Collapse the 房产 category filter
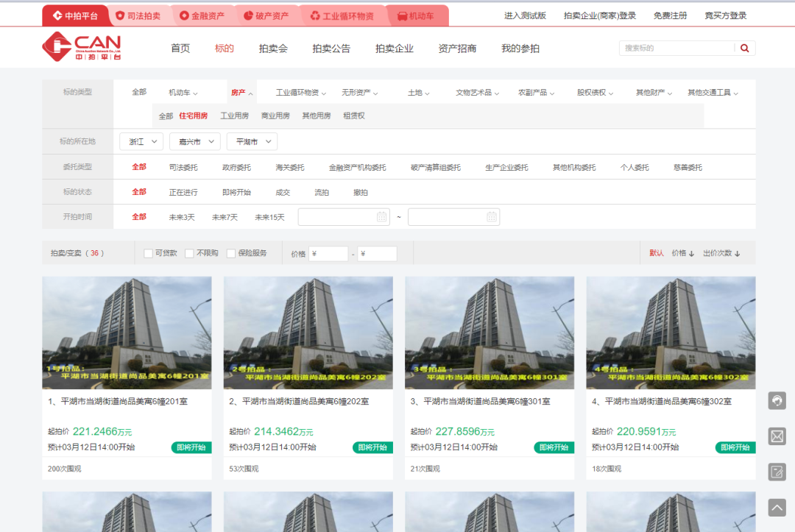Viewport: 795px width, 532px height. [x=242, y=93]
